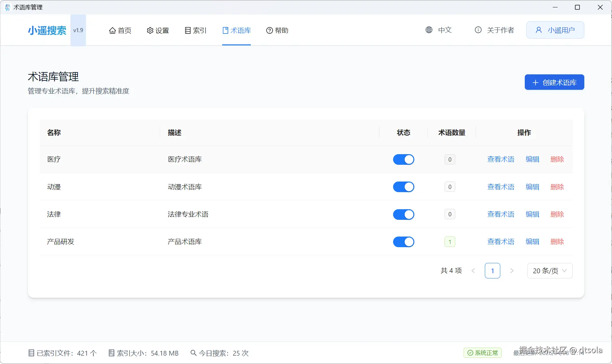The width and height of the screenshot is (612, 364).
Task: View terms of the 医疗 glossary
Action: pos(501,159)
